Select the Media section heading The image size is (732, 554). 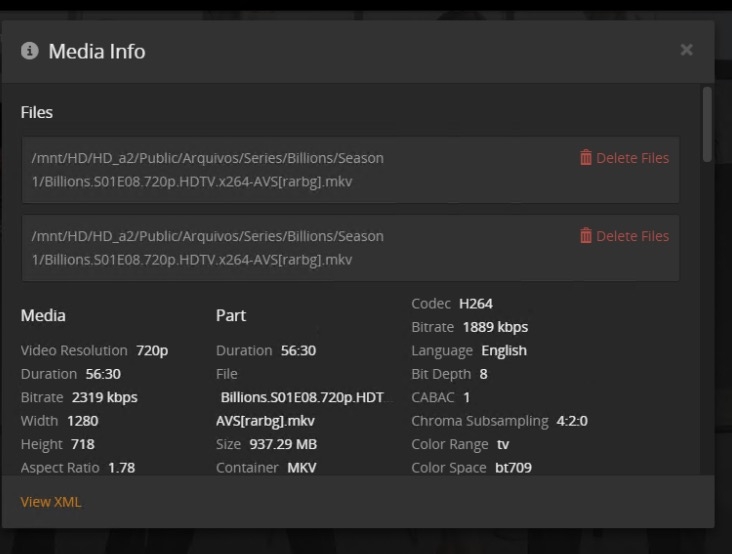[x=43, y=316]
